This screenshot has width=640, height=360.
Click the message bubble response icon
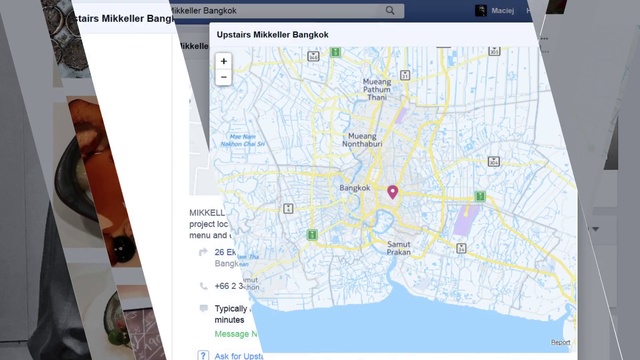(204, 308)
